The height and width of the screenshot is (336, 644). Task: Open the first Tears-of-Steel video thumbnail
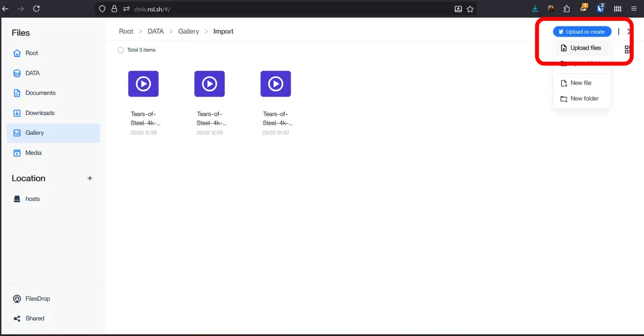coord(143,84)
